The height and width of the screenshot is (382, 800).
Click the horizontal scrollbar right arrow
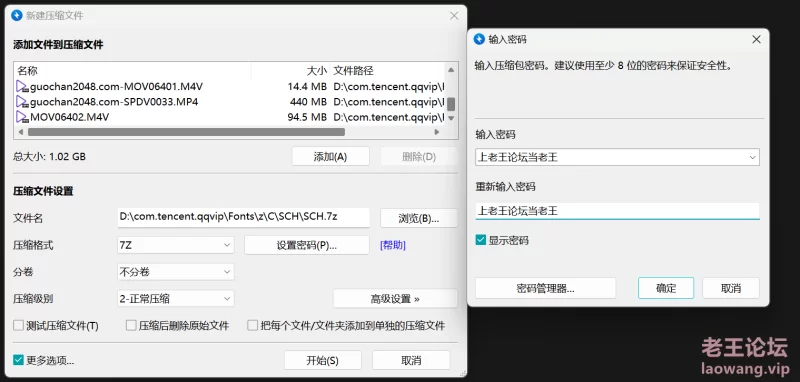(x=437, y=132)
